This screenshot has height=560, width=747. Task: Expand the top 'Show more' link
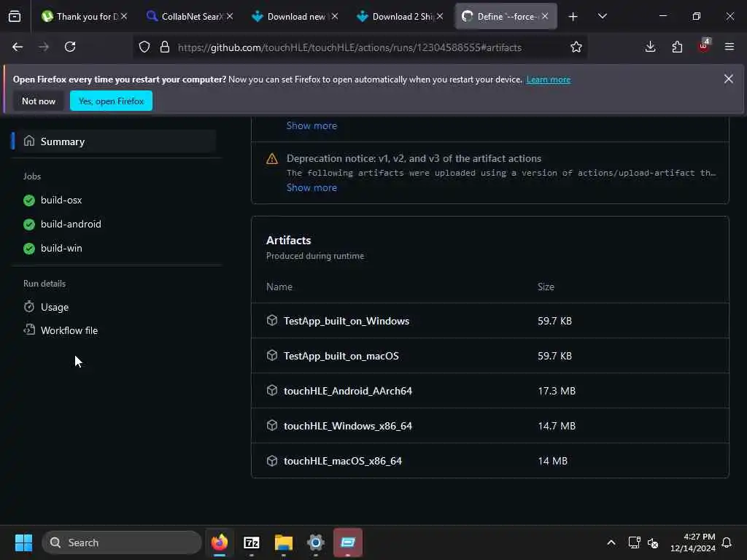click(x=311, y=125)
